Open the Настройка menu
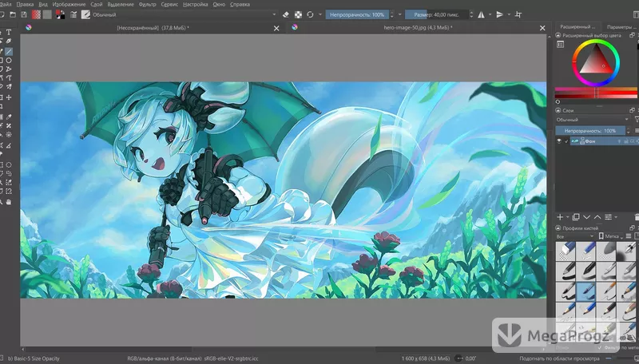Image resolution: width=639 pixels, height=364 pixels. coord(195,5)
